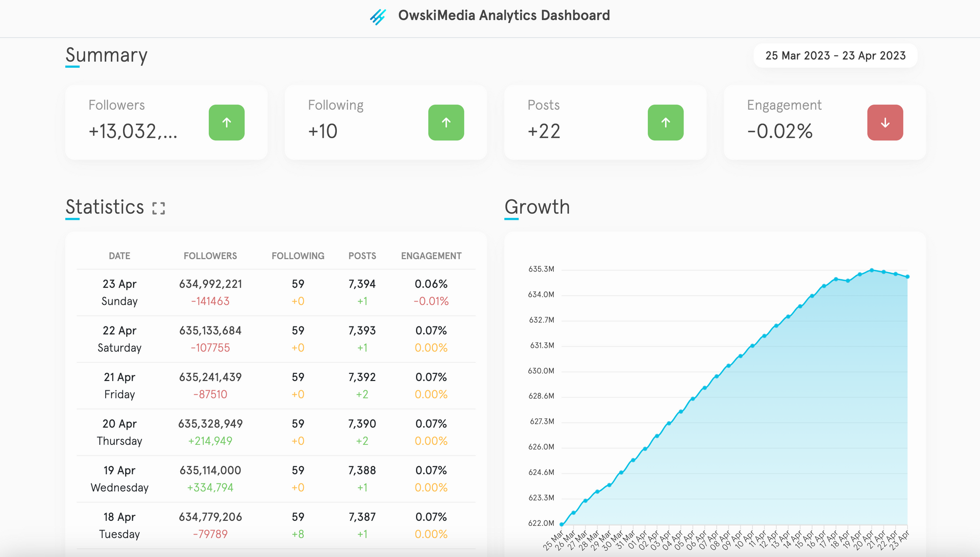Click the FOLLOWING column header
Viewport: 980px width, 557px height.
pos(298,256)
